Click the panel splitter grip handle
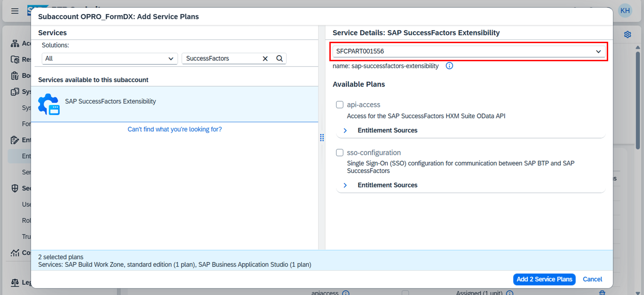Screen dimensions: 644x295 click(322, 137)
